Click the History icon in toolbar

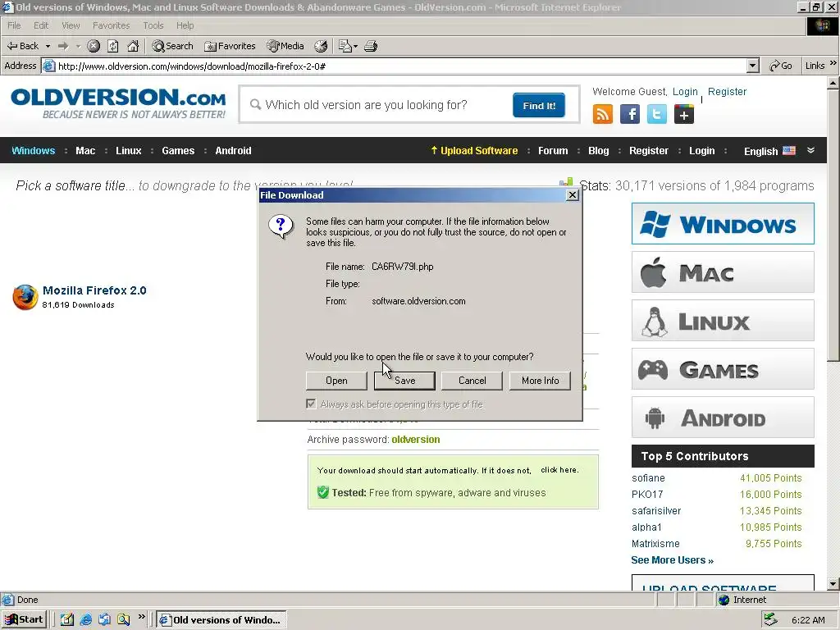pos(321,46)
